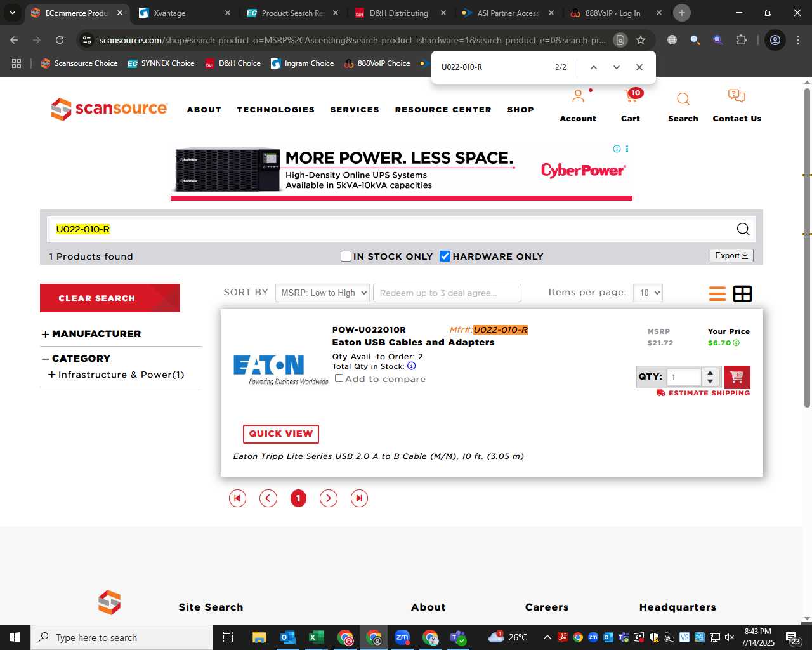Expand Infrastructure & Power(1) category
This screenshot has width=812, height=650.
pos(51,375)
